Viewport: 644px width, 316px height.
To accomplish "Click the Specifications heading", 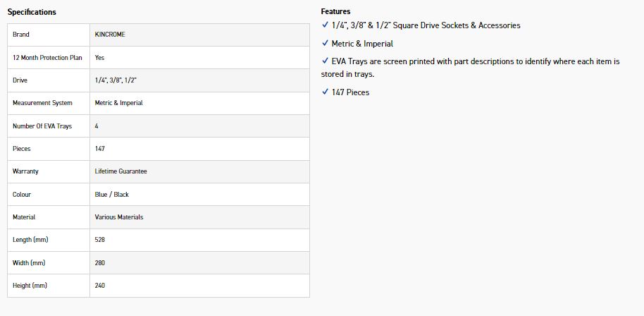I will coord(32,12).
